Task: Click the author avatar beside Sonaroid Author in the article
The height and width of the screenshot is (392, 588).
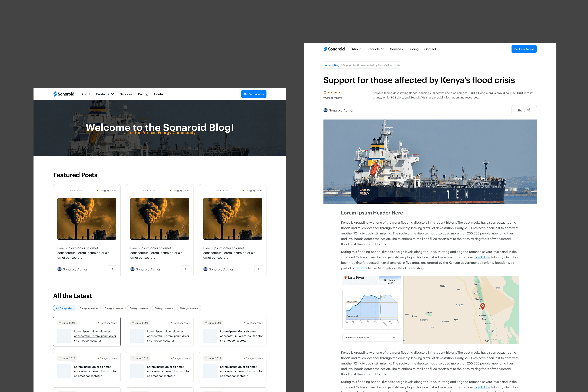Action: [x=326, y=110]
